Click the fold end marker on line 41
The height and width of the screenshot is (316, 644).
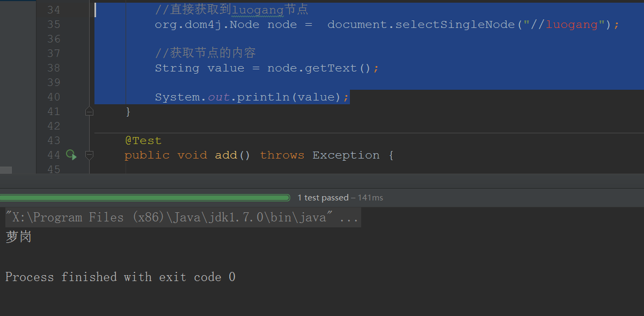90,111
